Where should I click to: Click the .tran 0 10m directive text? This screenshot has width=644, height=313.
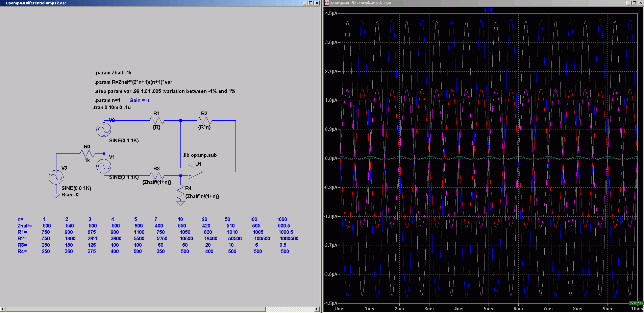(x=112, y=107)
